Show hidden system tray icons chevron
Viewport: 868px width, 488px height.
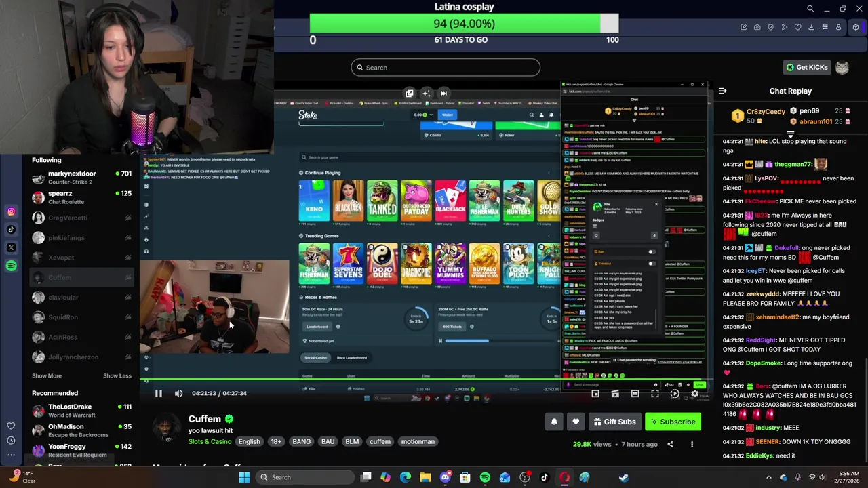(x=768, y=477)
